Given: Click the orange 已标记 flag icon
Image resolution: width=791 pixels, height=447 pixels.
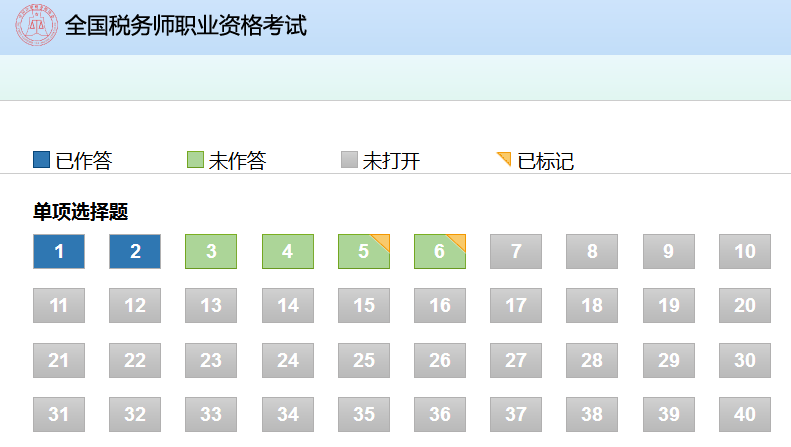Looking at the screenshot, I should [504, 159].
